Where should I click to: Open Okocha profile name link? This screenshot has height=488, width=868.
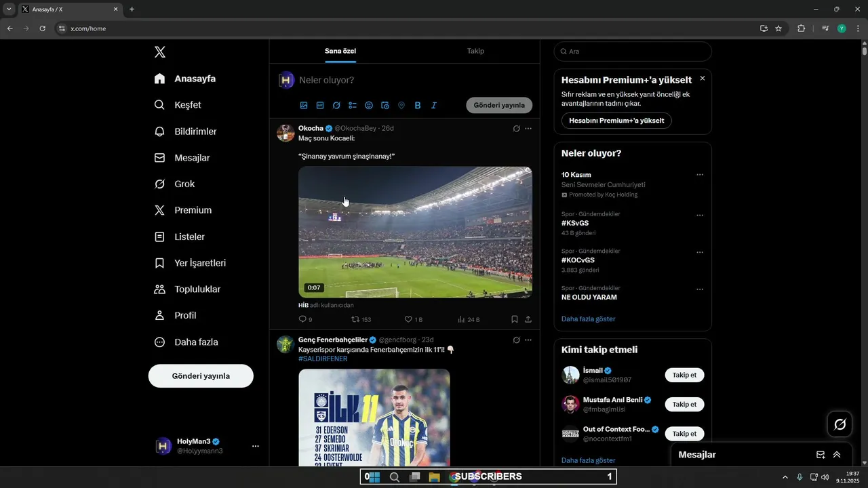click(311, 128)
